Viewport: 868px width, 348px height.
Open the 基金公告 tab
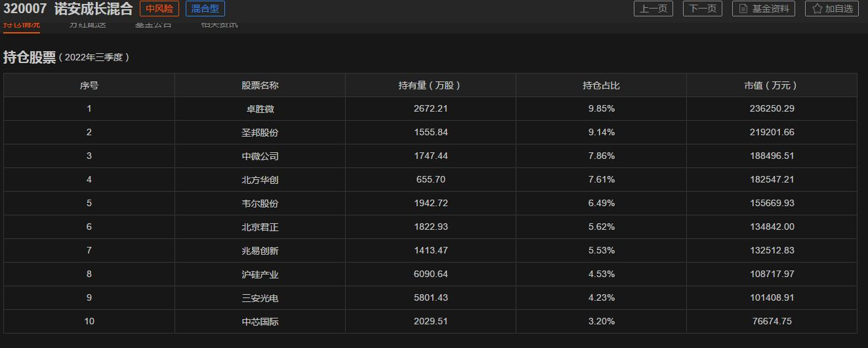click(x=153, y=25)
